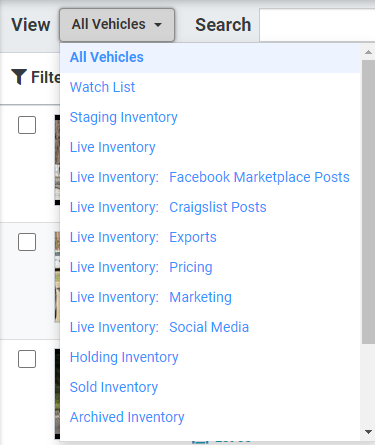Image resolution: width=375 pixels, height=445 pixels.
Task: Choose Live Inventory: Craigslist Posts
Action: [x=168, y=207]
